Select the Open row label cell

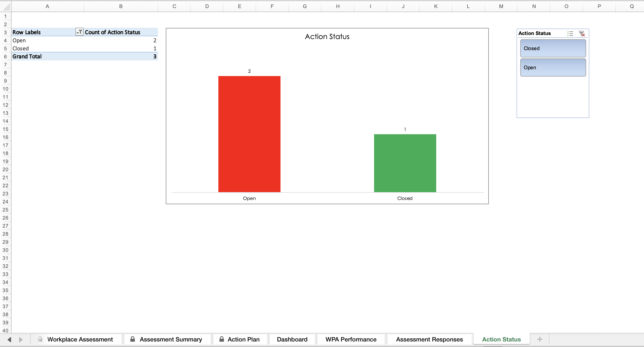tap(48, 40)
